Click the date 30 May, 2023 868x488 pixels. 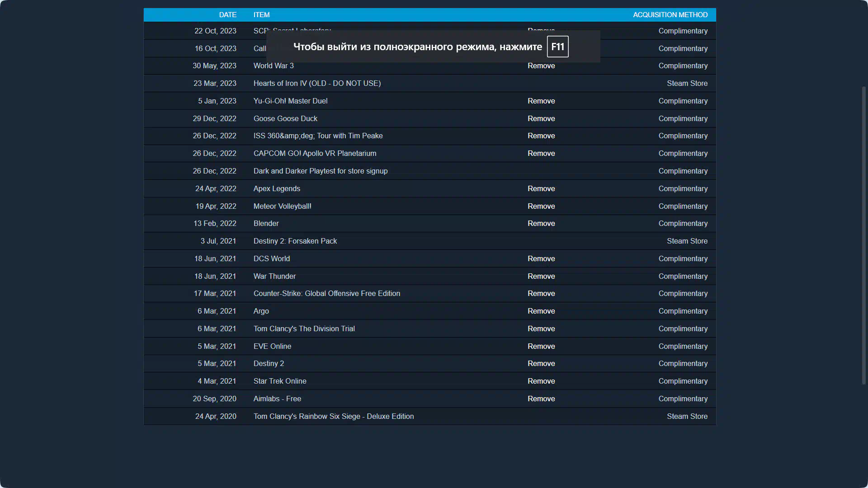(214, 66)
